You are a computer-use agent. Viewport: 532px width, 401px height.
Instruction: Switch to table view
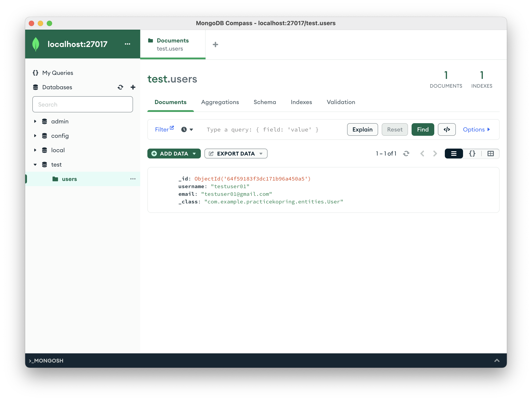pyautogui.click(x=491, y=154)
